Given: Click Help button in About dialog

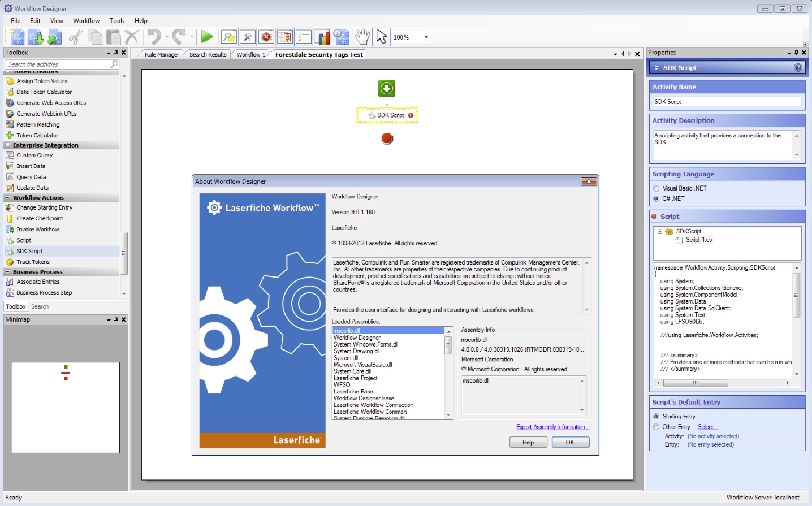Looking at the screenshot, I should tap(528, 443).
